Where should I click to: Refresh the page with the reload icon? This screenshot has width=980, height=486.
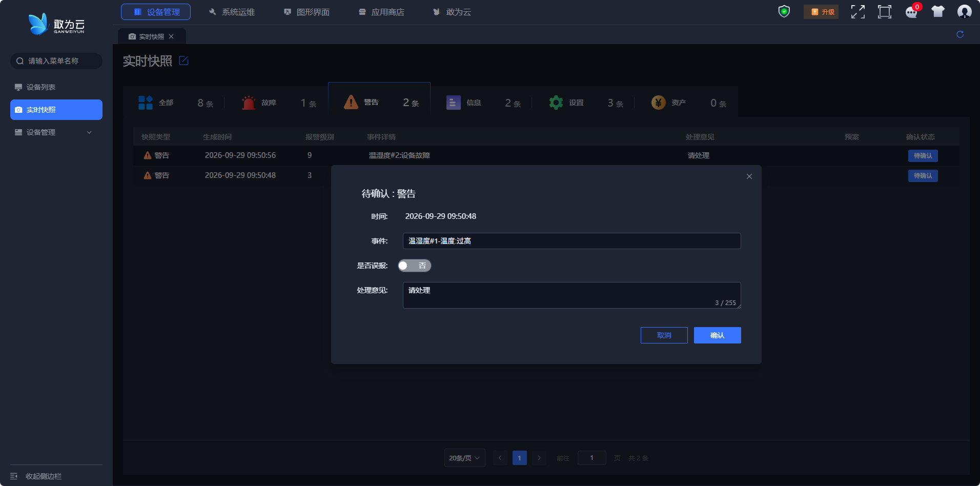point(960,34)
